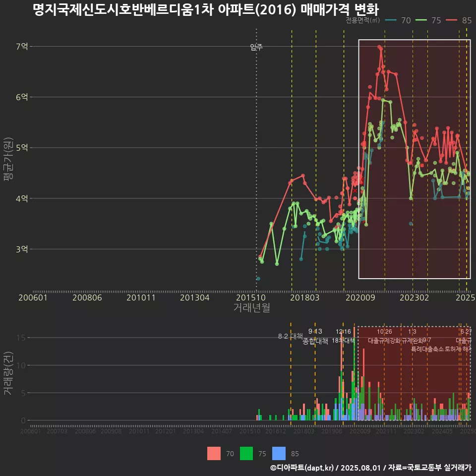Click the 6·27 policy date annotation
This screenshot has height=476, width=476.
(466, 332)
